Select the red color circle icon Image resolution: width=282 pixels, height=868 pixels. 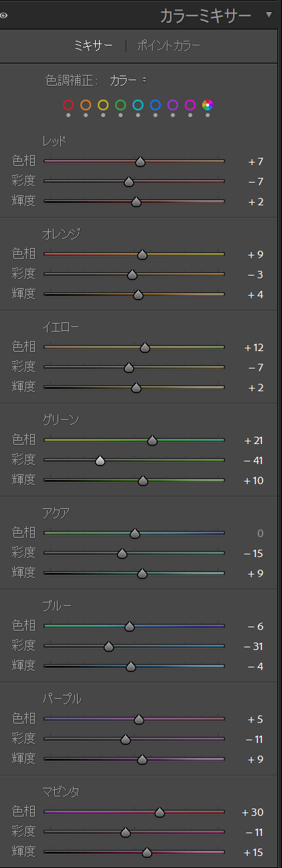pos(68,105)
